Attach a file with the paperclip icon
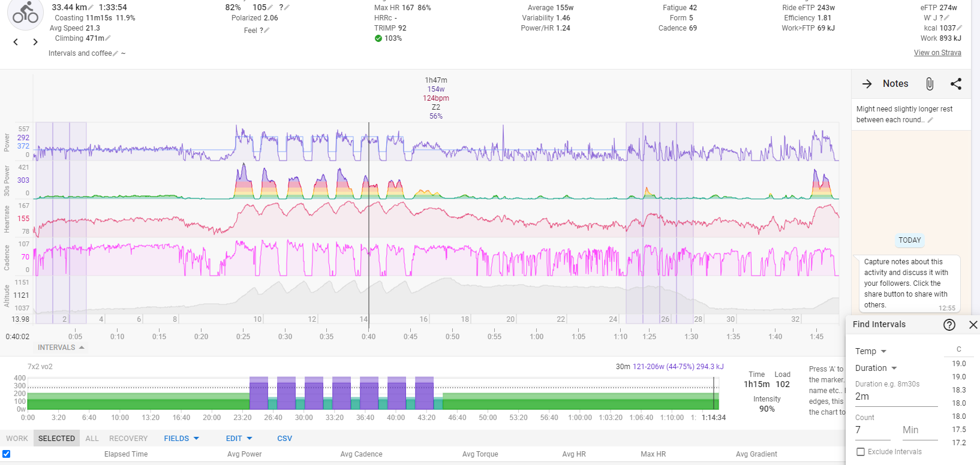The height and width of the screenshot is (465, 980). [x=930, y=84]
